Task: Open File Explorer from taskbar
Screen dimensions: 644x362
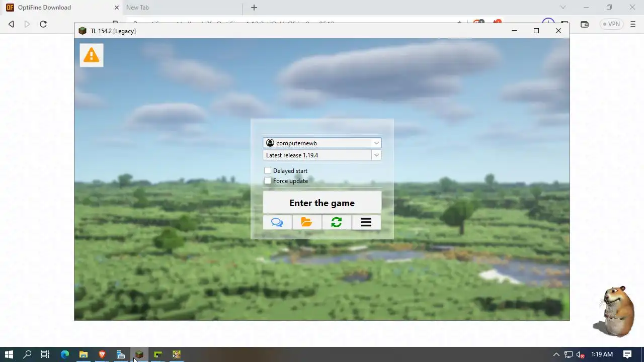Action: (84, 354)
